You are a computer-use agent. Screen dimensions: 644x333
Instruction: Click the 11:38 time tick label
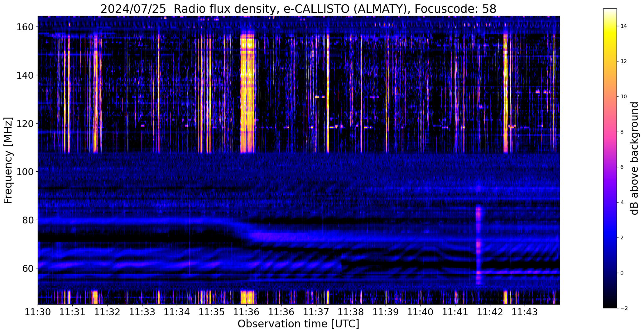point(351,312)
